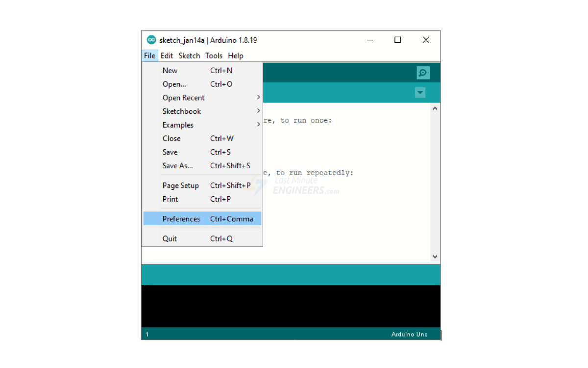Select Open... in the File menu
The width and height of the screenshot is (588, 368).
(202, 84)
